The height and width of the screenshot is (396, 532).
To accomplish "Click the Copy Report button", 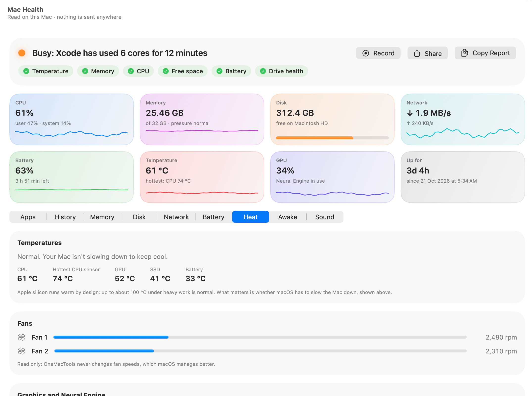I will [x=485, y=53].
